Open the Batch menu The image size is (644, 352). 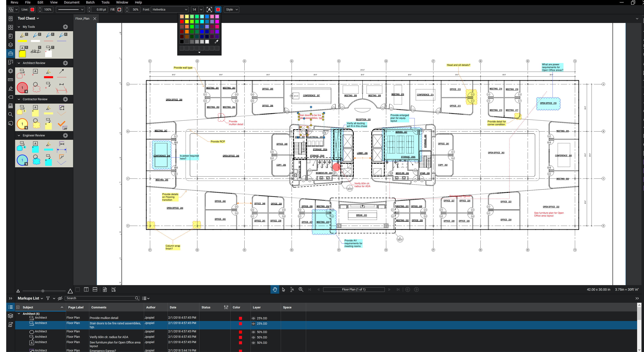(x=90, y=3)
